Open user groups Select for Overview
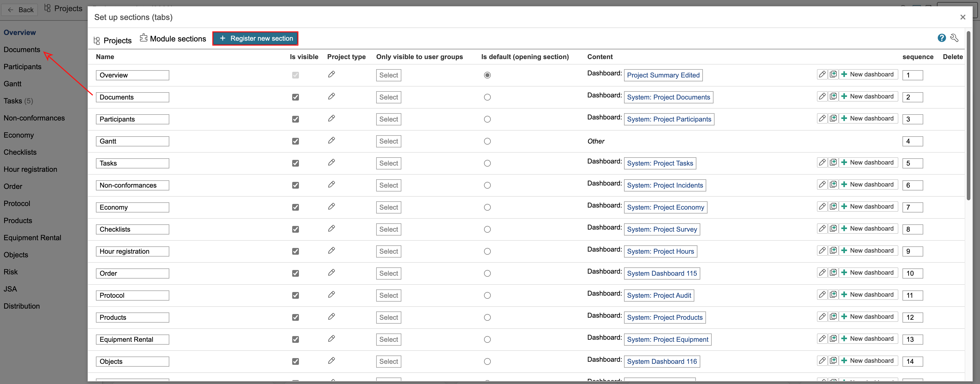Image resolution: width=980 pixels, height=384 pixels. [x=388, y=75]
